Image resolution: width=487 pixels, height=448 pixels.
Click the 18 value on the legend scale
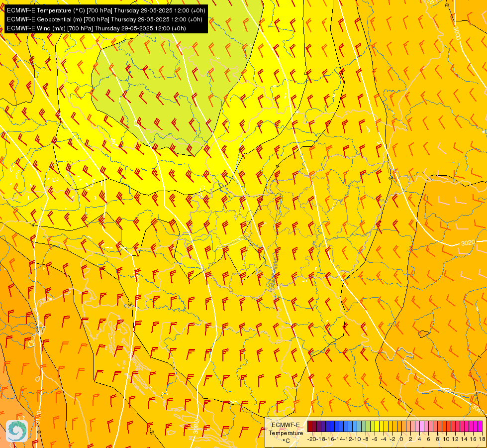pos(482,439)
